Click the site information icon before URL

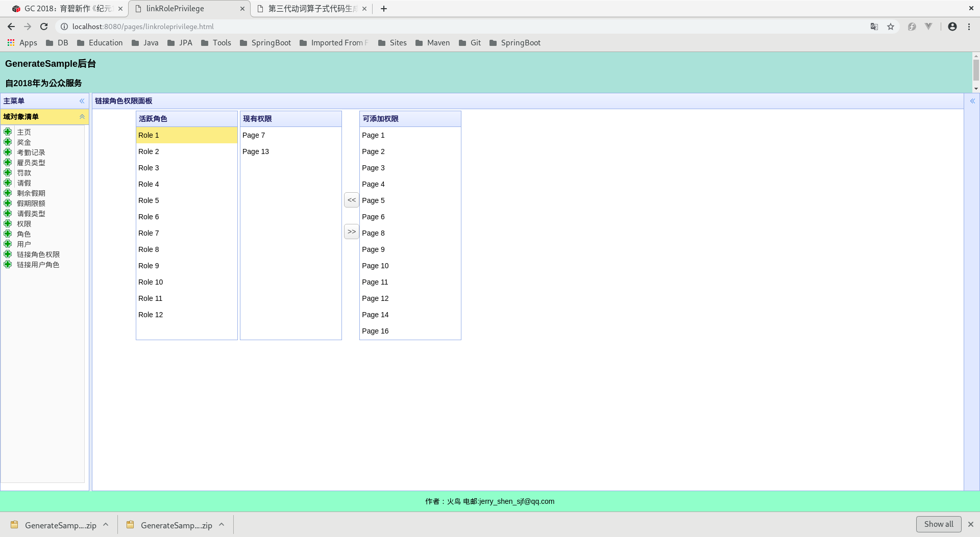tap(64, 27)
